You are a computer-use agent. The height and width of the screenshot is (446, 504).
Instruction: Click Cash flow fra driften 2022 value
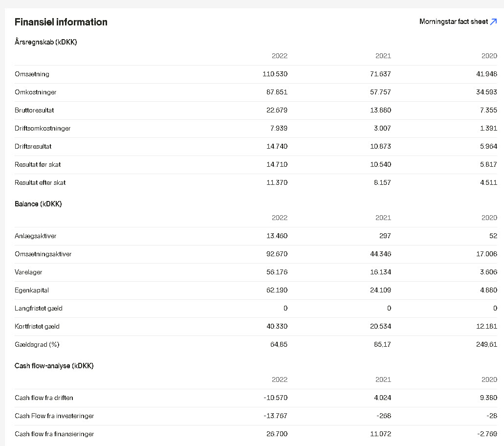coord(275,398)
